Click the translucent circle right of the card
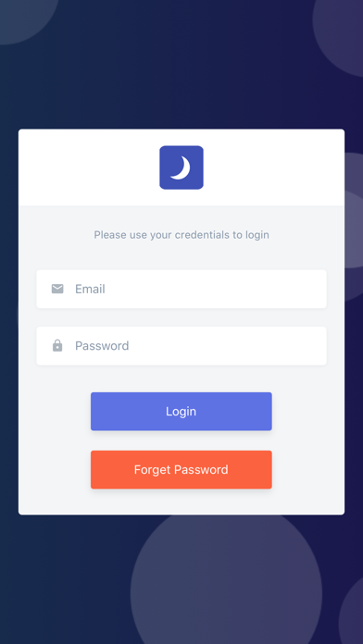This screenshot has height=644, width=363. 354,226
